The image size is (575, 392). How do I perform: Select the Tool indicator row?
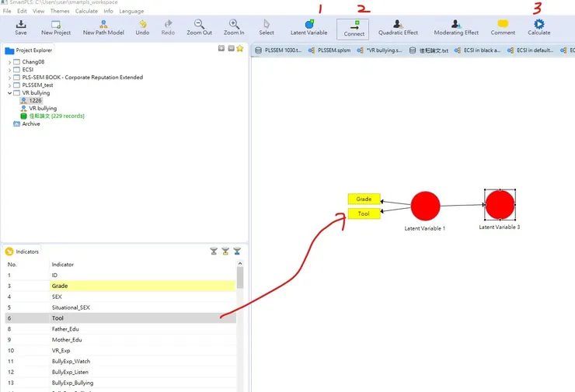[x=120, y=318]
